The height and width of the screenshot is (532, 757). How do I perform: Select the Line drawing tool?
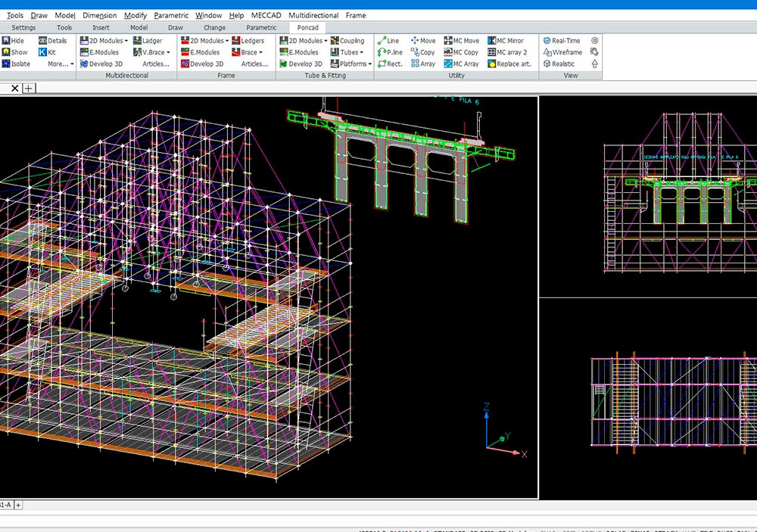[388, 41]
